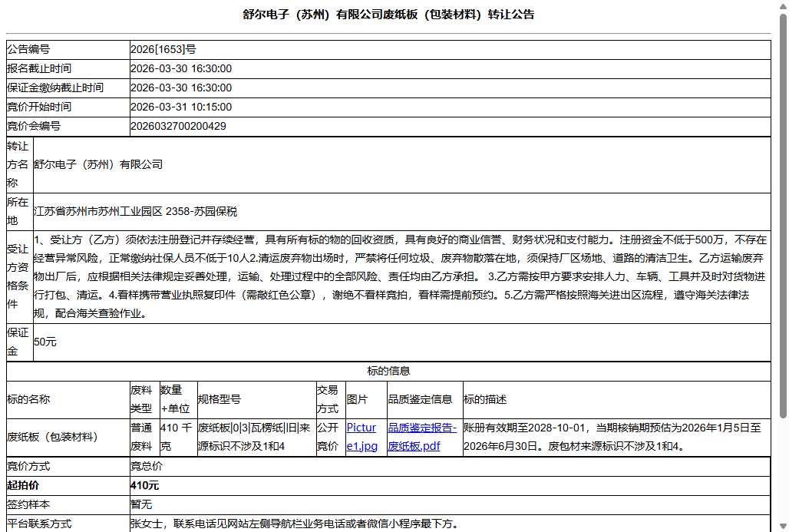The height and width of the screenshot is (532, 789).
Task: Select the 废纸板（包装材料）item name cell
Action: tap(61, 435)
